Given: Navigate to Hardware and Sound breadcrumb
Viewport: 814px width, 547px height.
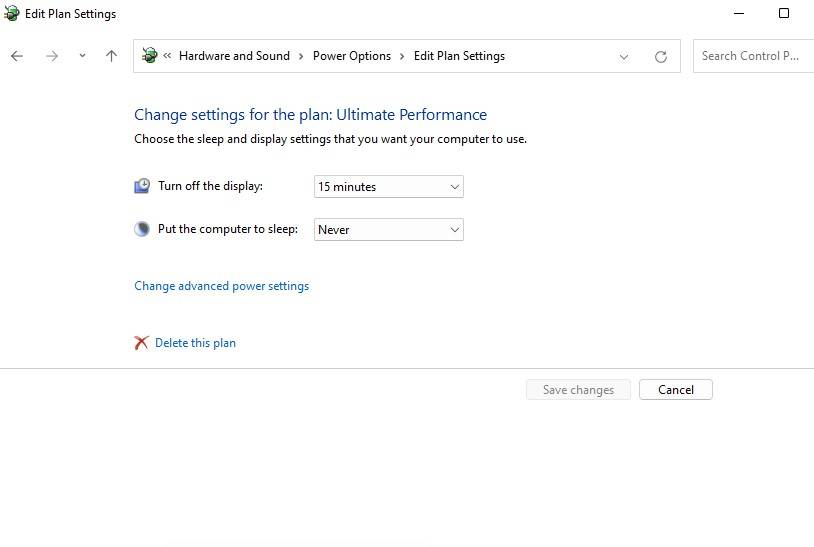Looking at the screenshot, I should pos(234,56).
